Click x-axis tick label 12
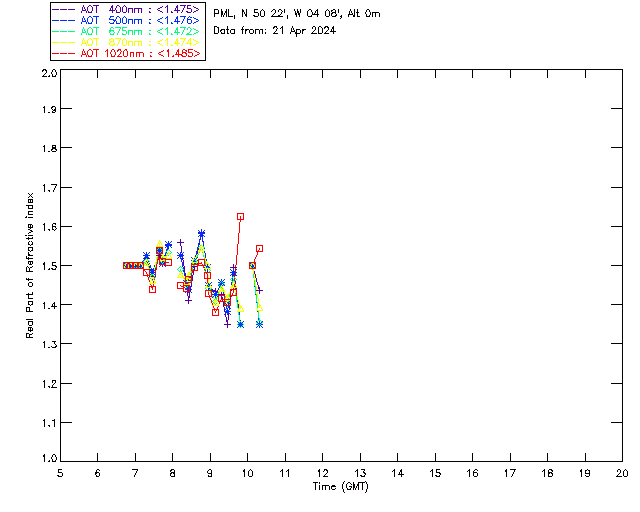 322,473
